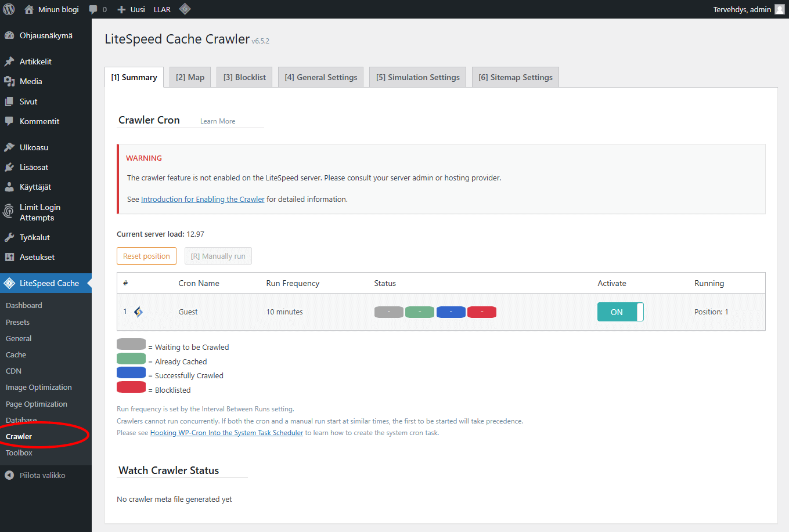
Task: Click the Minun blogi site name
Action: tap(58, 9)
